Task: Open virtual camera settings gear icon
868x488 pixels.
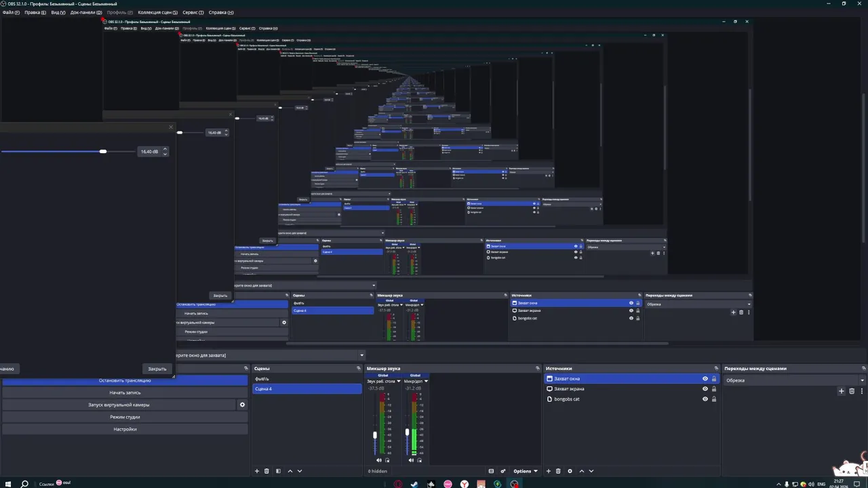Action: click(242, 405)
